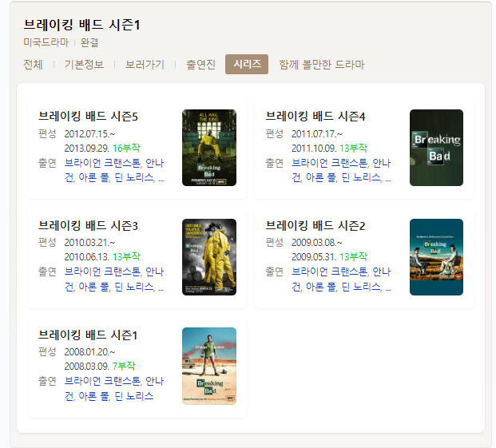Click 딘 노리스 in the Season 5 cast
This screenshot has height=448, width=496.
(x=134, y=177)
